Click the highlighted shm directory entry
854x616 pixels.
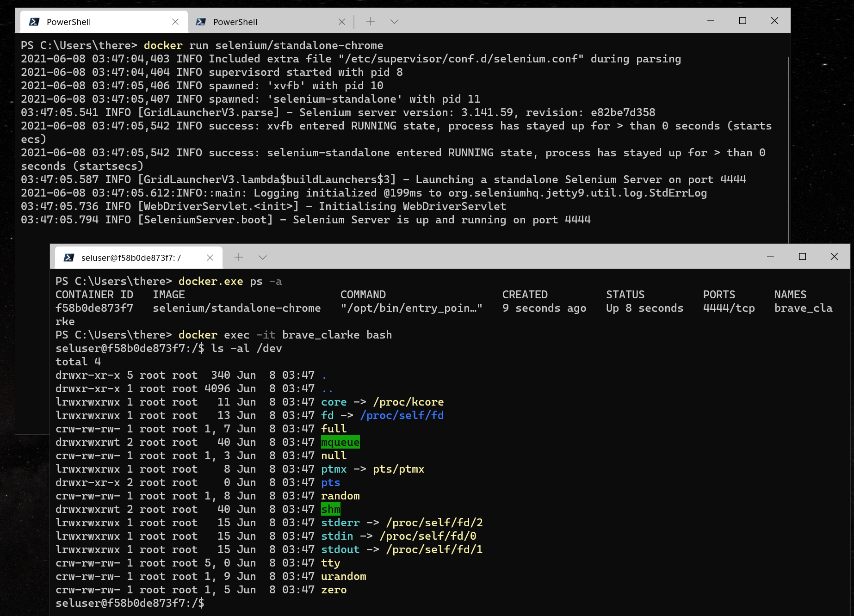(x=331, y=509)
